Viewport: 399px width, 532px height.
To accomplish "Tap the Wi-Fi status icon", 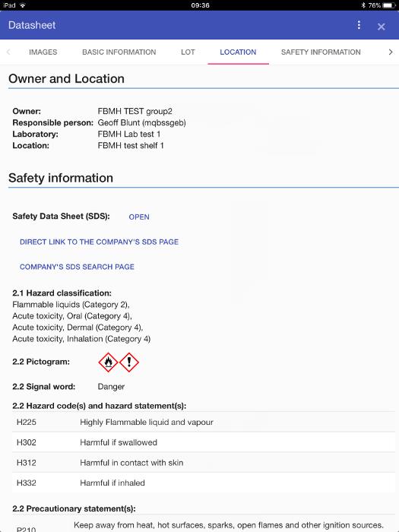I will click(23, 5).
